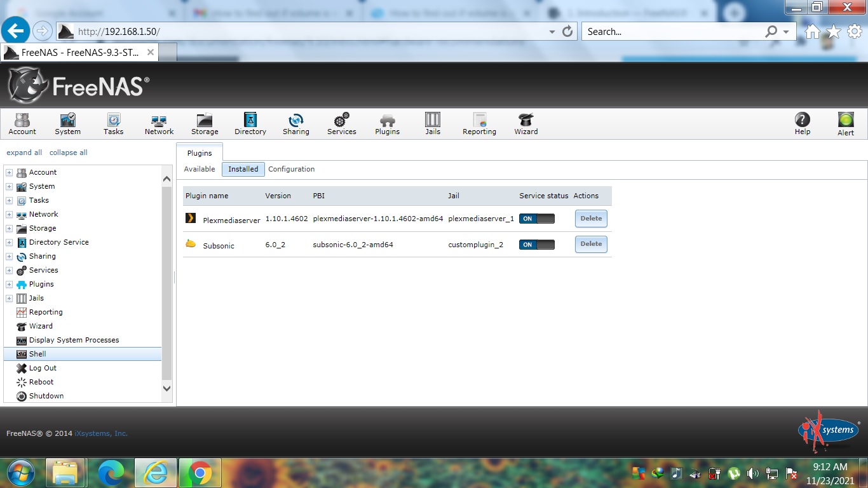
Task: Go back with browser back arrow
Action: pos(16,30)
